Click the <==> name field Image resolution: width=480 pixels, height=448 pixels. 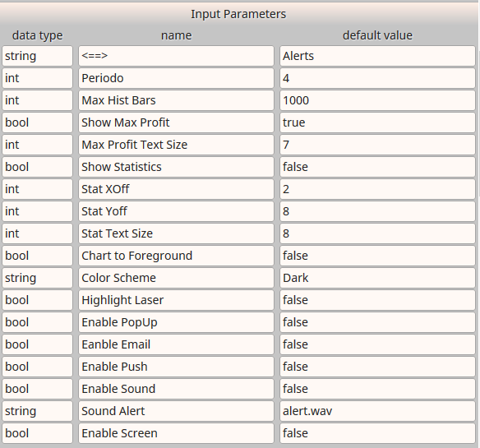pyautogui.click(x=176, y=56)
